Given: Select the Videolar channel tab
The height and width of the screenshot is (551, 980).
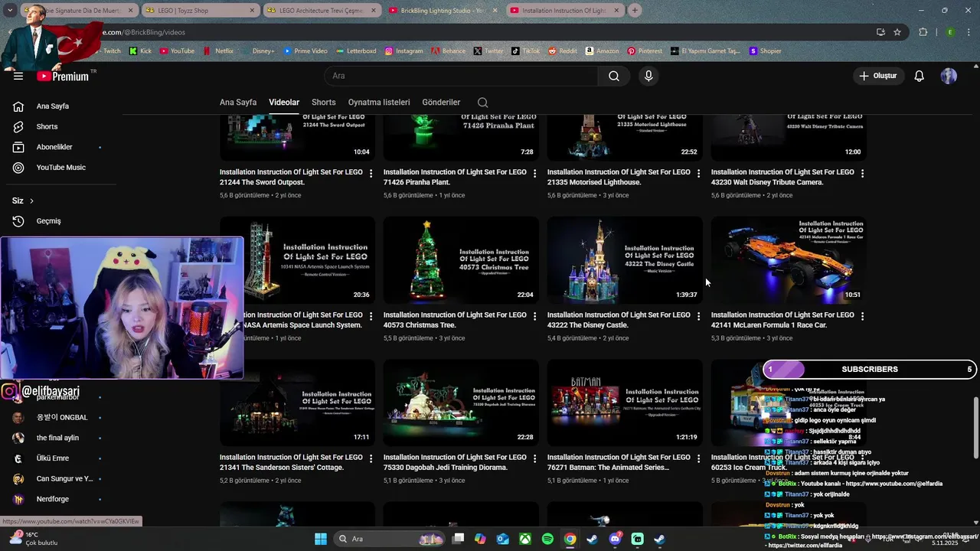Looking at the screenshot, I should pos(284,103).
